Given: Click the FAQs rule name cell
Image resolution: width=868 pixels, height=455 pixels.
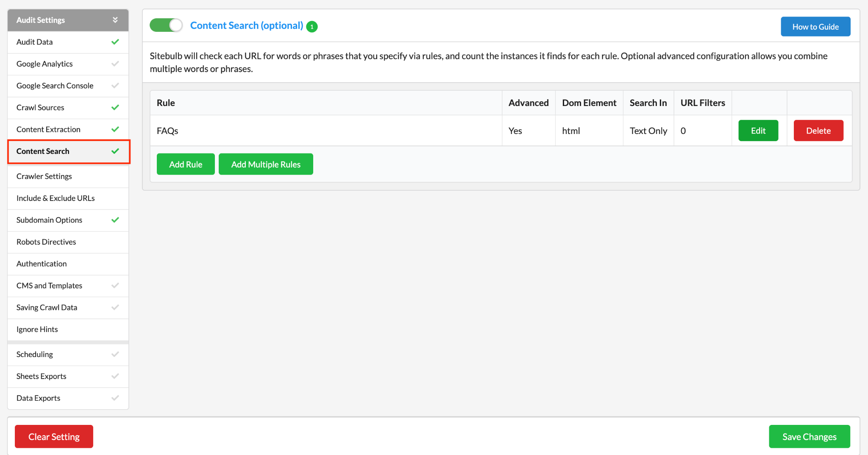Looking at the screenshot, I should click(326, 131).
